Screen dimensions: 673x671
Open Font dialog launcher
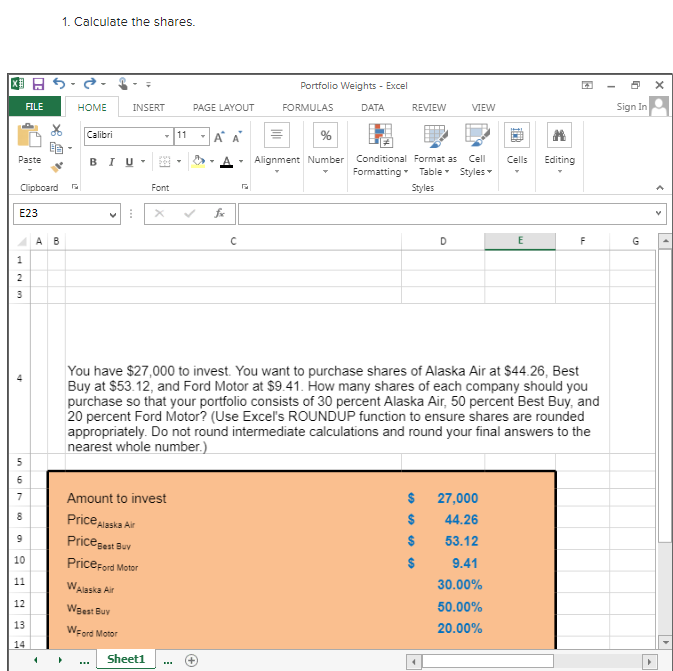tap(245, 186)
